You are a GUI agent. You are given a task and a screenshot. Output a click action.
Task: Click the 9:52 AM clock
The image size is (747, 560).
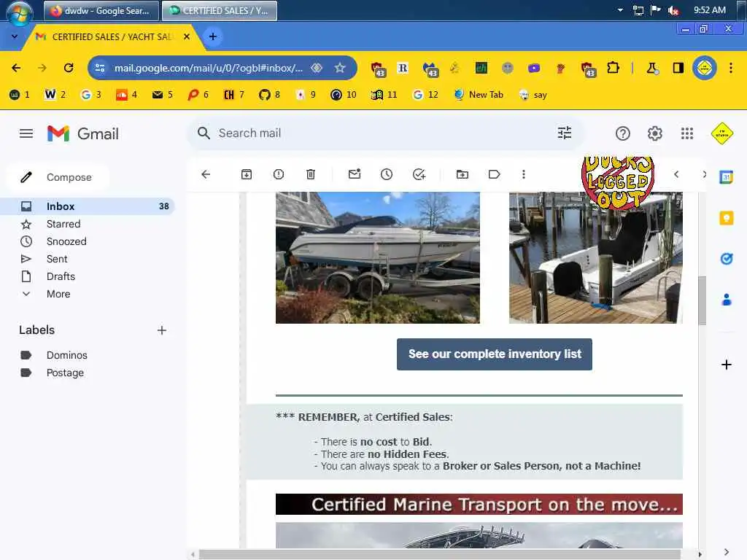click(x=709, y=10)
